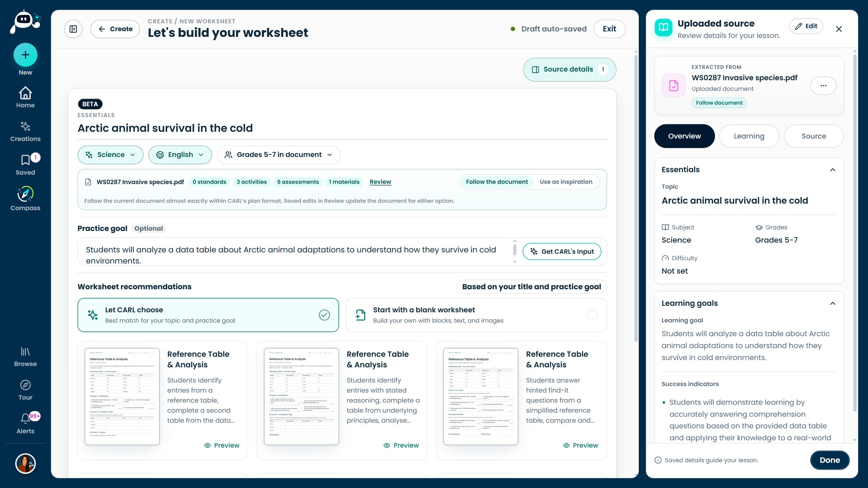This screenshot has height=488, width=868.
Task: Switch to Use as inspiration mode
Action: click(566, 182)
